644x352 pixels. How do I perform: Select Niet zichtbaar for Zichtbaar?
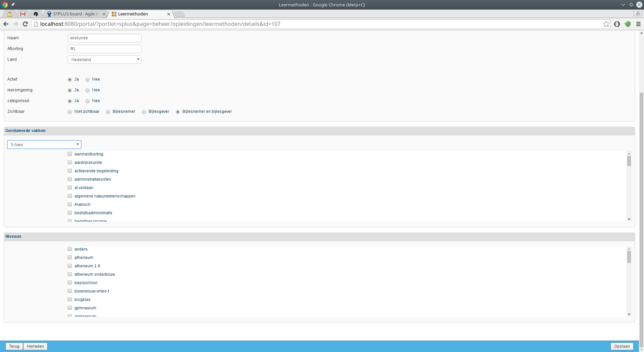click(x=70, y=112)
